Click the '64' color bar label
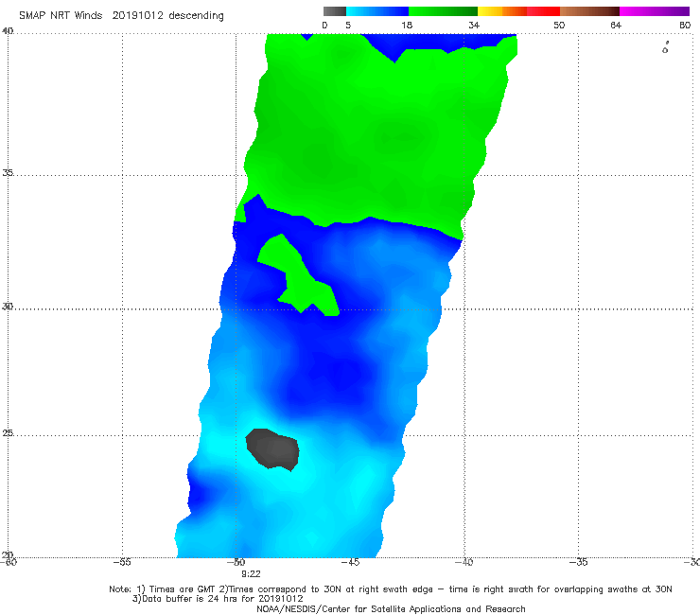Screen dimensions: 700x615 coord(616,25)
